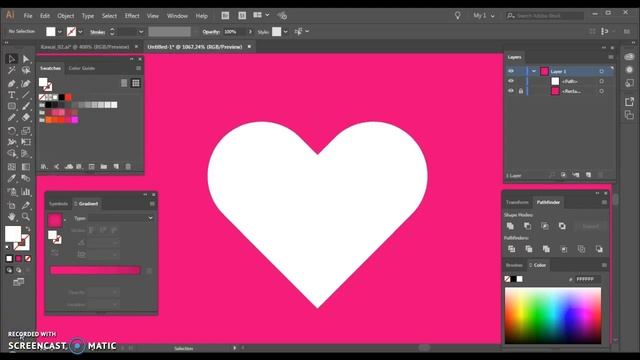Unlock the Rectangle sublayer lock icon
The width and height of the screenshot is (640, 360).
(521, 91)
